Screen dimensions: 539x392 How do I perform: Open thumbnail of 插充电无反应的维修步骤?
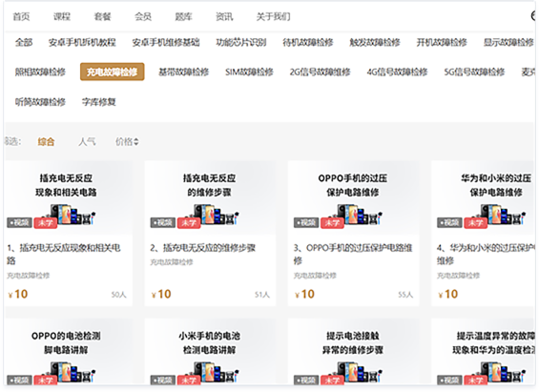coord(210,197)
